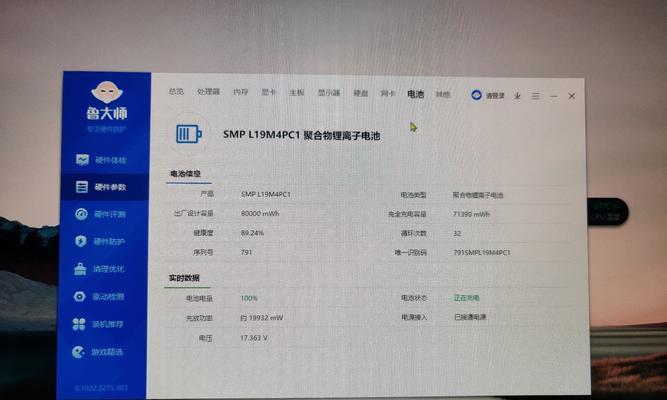This screenshot has height=400, width=667.
Task: Click the health value 89.24%
Action: [x=252, y=233]
